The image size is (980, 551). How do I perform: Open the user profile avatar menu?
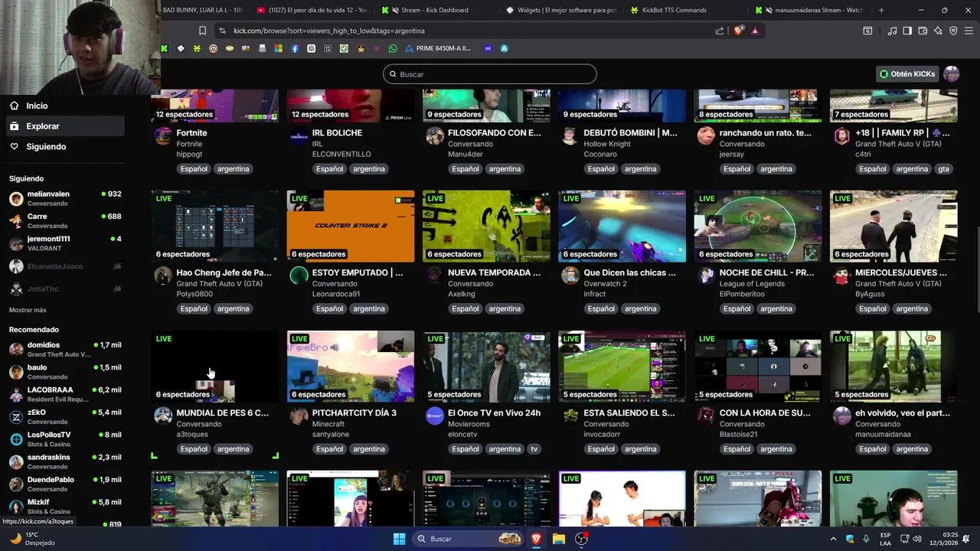(952, 74)
